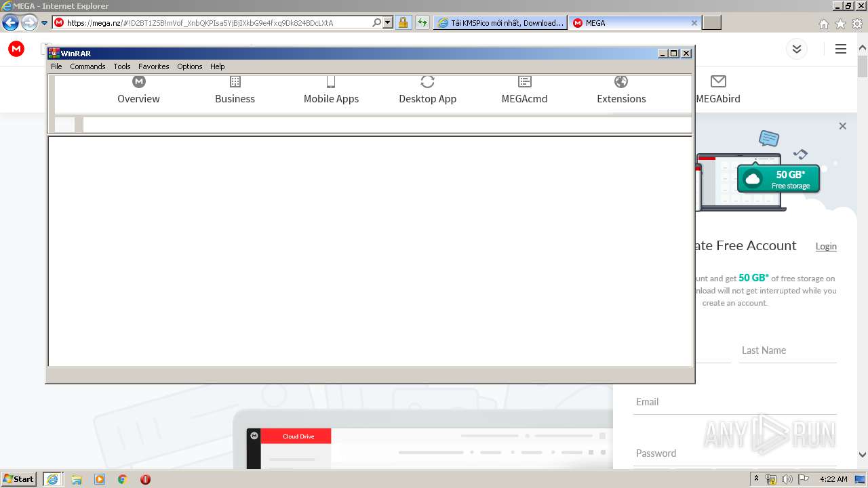Launch the media player taskbar icon
This screenshot has width=868, height=488.
tap(100, 479)
